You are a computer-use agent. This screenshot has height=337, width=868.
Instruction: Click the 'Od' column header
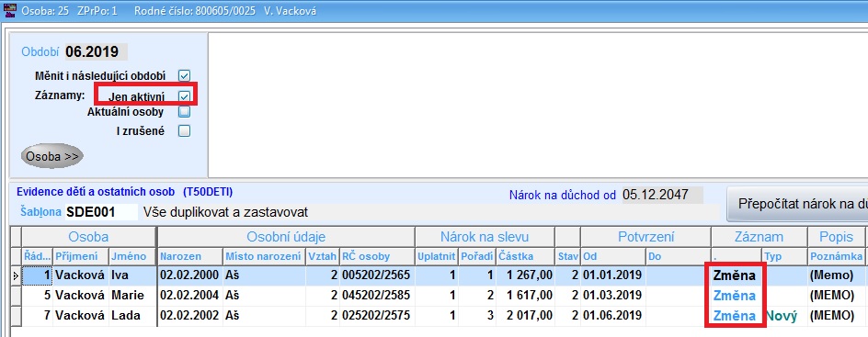612,256
